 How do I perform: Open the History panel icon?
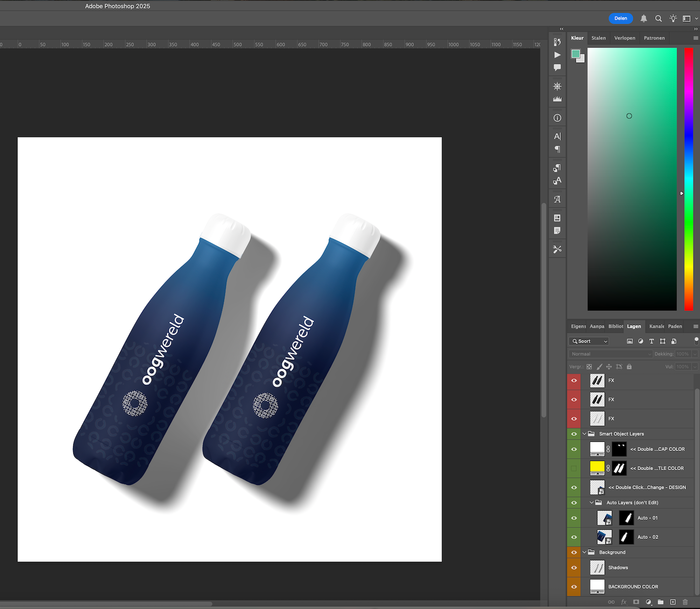tap(557, 42)
